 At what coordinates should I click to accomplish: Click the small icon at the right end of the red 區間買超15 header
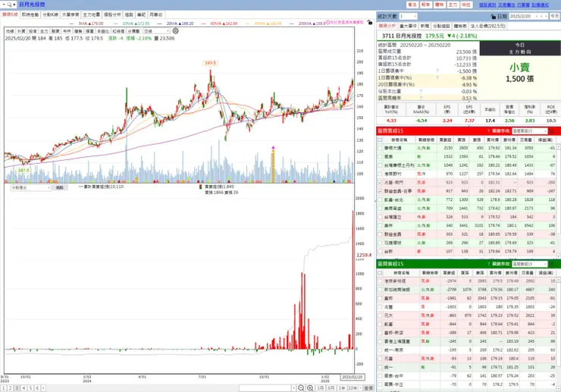click(x=552, y=131)
